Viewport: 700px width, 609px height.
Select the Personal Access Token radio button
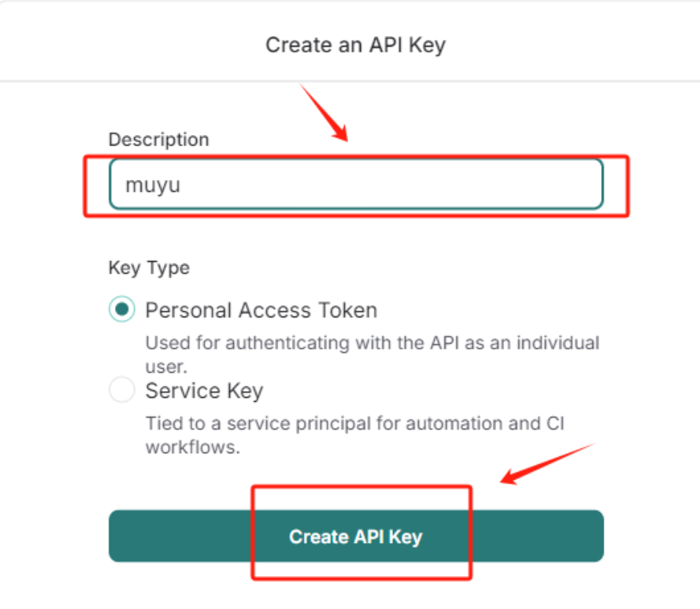click(x=122, y=309)
